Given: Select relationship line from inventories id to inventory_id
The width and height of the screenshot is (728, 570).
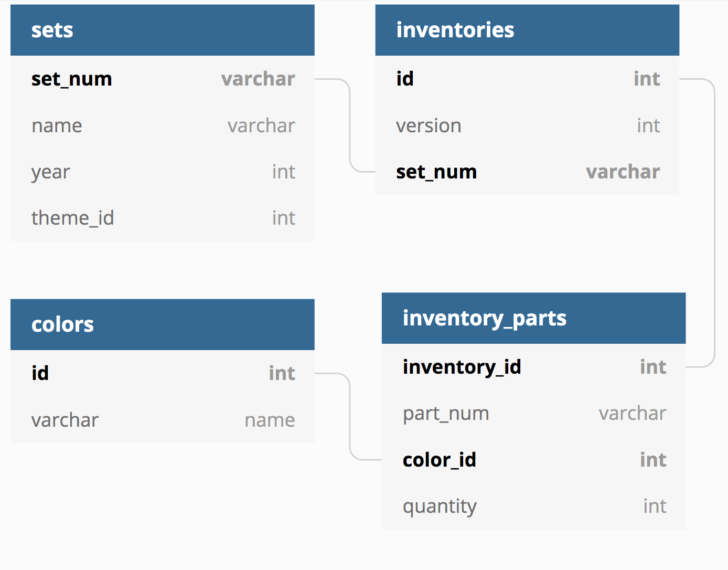Looking at the screenshot, I should point(714,223).
